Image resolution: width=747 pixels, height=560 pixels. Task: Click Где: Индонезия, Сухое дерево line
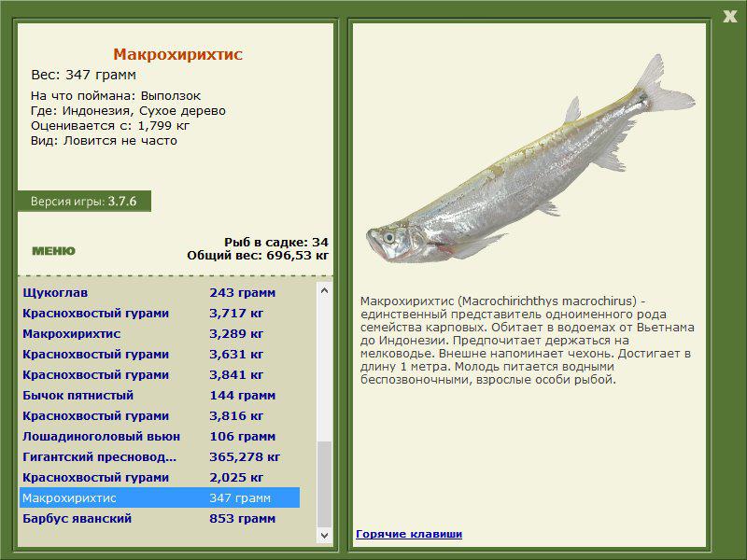(128, 111)
